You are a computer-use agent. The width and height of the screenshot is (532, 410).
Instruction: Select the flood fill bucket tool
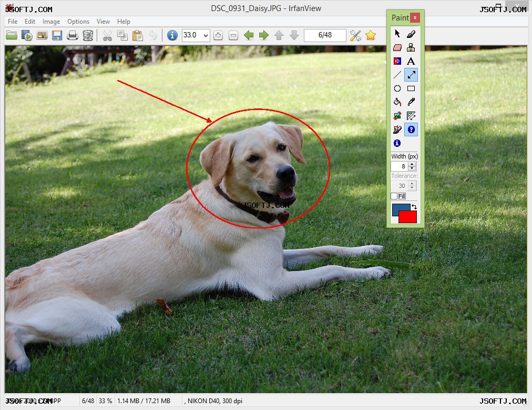click(x=397, y=102)
